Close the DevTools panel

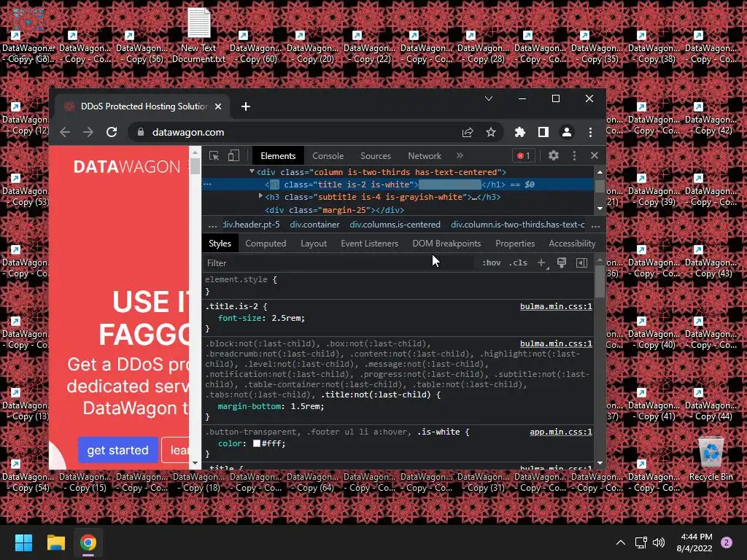(594, 155)
